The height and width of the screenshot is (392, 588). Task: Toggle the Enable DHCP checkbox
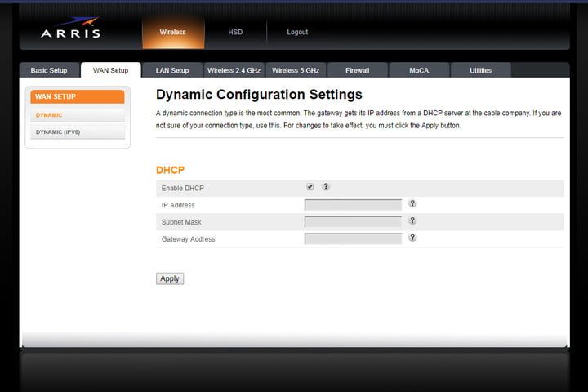pyautogui.click(x=310, y=187)
